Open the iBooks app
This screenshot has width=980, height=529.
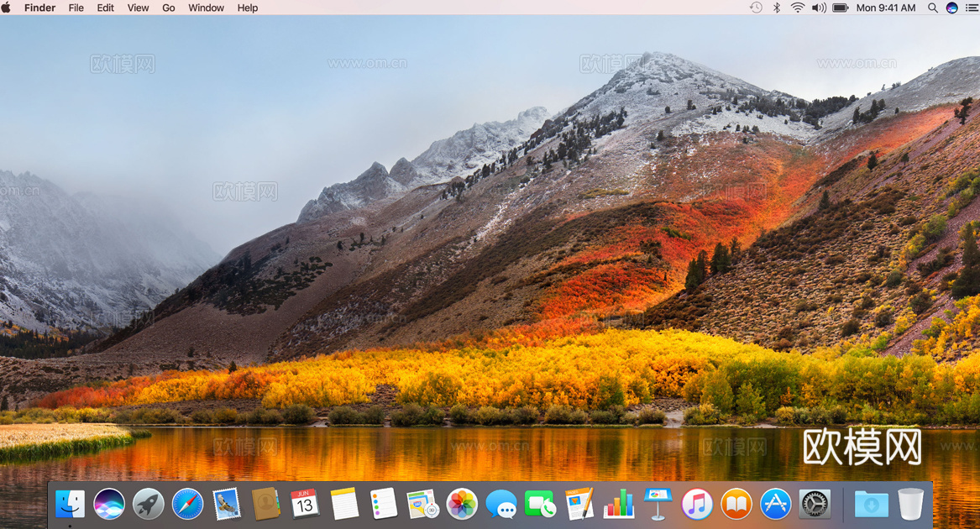pos(736,504)
